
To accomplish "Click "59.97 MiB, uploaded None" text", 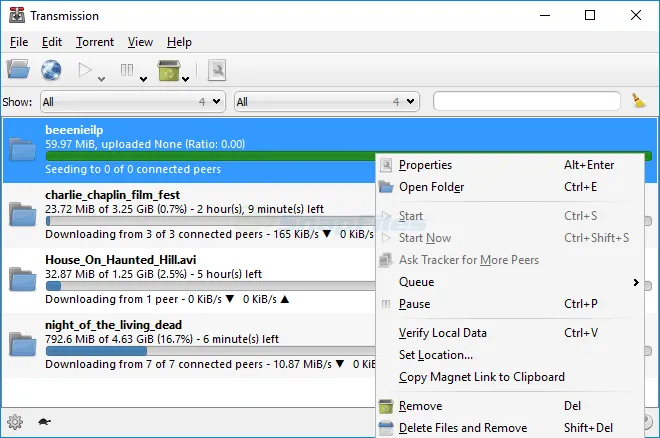I will pos(114,144).
